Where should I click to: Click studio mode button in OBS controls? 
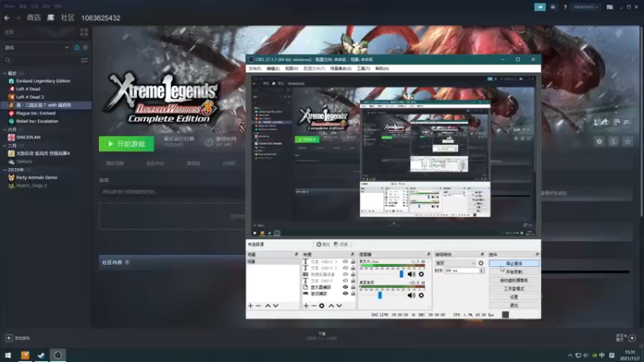tap(514, 289)
